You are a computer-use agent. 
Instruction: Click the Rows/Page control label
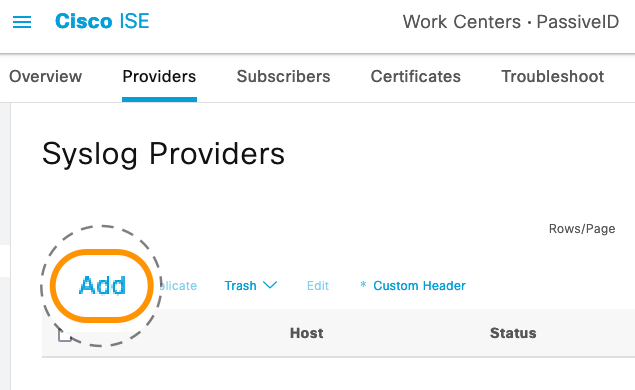point(582,229)
